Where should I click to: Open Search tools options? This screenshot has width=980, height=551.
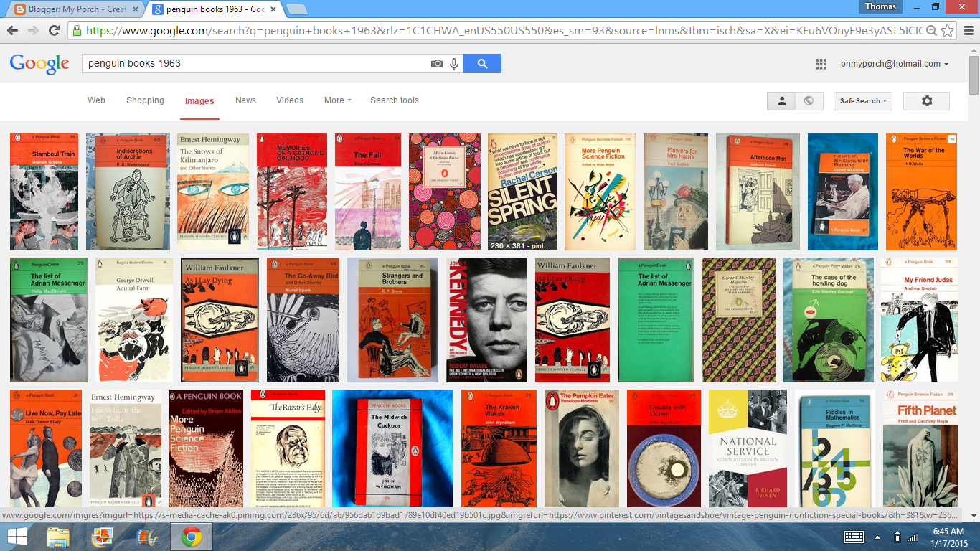(x=394, y=100)
